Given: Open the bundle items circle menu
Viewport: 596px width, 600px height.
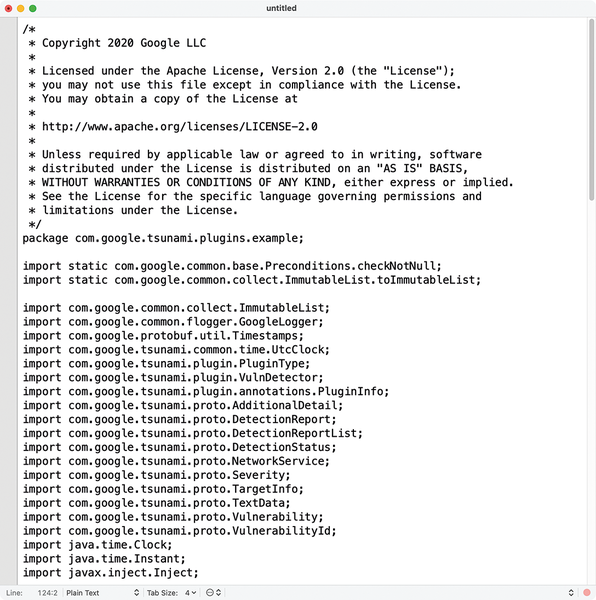Looking at the screenshot, I should (x=213, y=593).
